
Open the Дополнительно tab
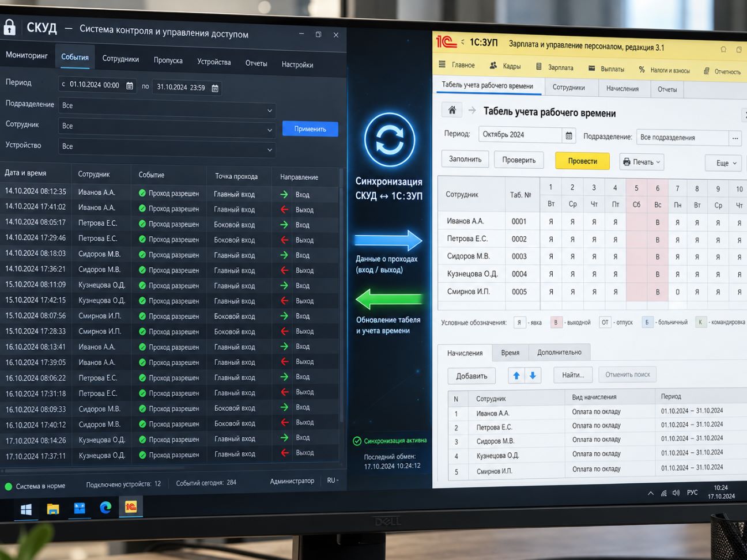click(x=560, y=352)
